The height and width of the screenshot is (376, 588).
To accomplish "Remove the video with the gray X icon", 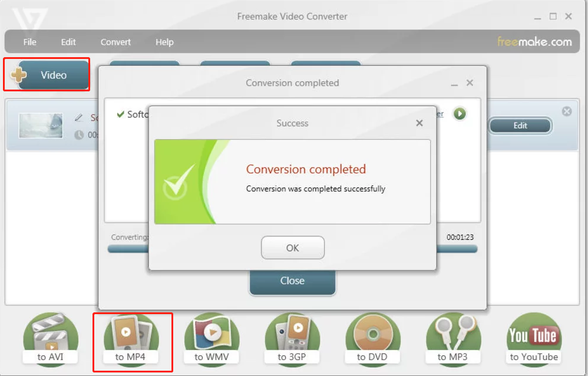I will [x=567, y=111].
